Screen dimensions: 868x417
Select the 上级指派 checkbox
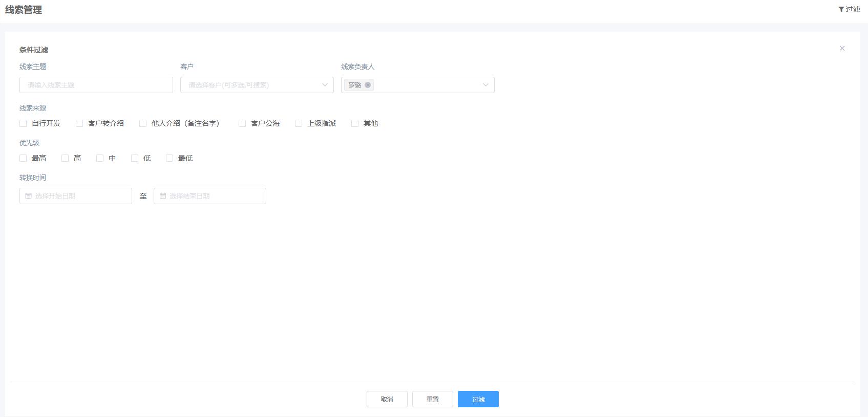point(299,123)
